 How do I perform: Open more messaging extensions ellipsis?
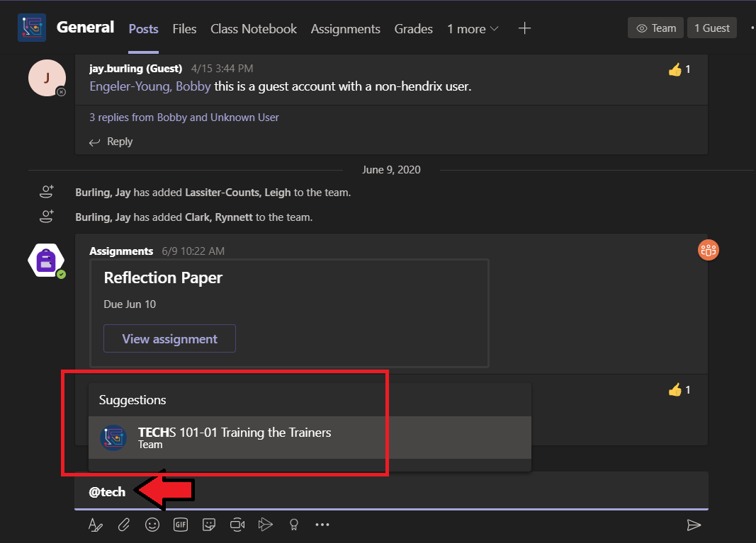pos(322,525)
